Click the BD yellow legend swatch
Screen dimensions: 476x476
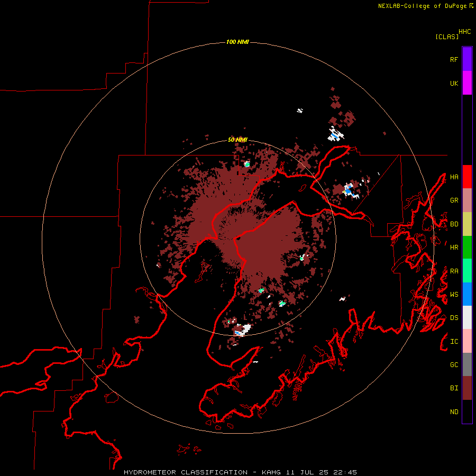pos(467,224)
